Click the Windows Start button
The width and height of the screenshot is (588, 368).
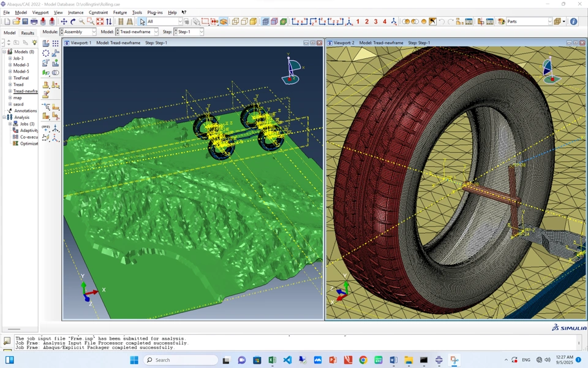134,360
